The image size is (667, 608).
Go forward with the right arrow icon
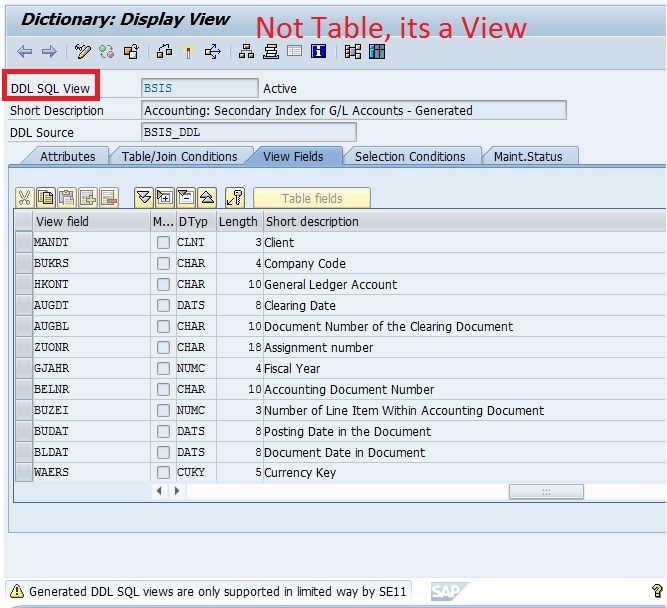tap(49, 52)
